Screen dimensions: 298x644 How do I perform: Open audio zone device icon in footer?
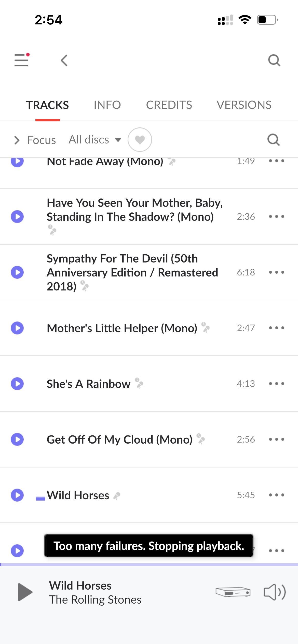point(233,592)
